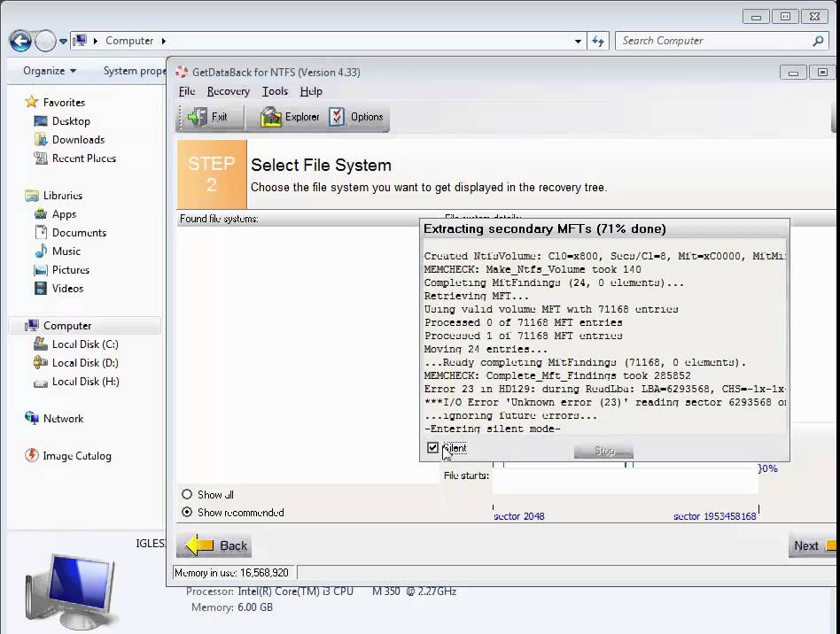Viewport: 840px width, 634px height.
Task: Click System properties in Explorer toolbar
Action: (x=134, y=71)
